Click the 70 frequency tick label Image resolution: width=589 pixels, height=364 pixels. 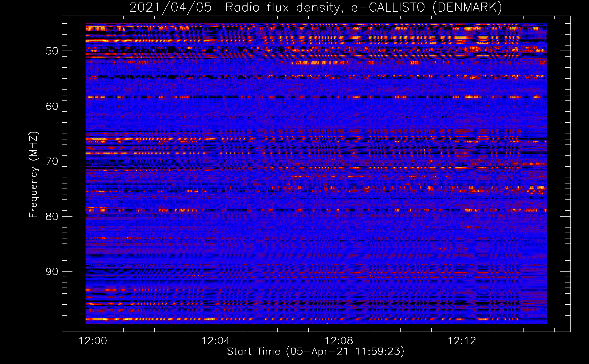(x=52, y=161)
